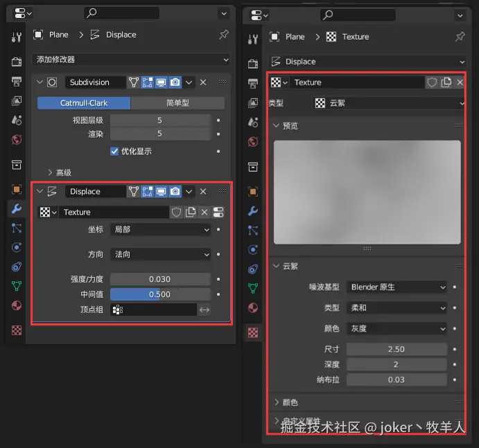Open 噪波基型 dropdown Blender 原生
Viewport: 479px width, 448px height.
click(x=397, y=287)
